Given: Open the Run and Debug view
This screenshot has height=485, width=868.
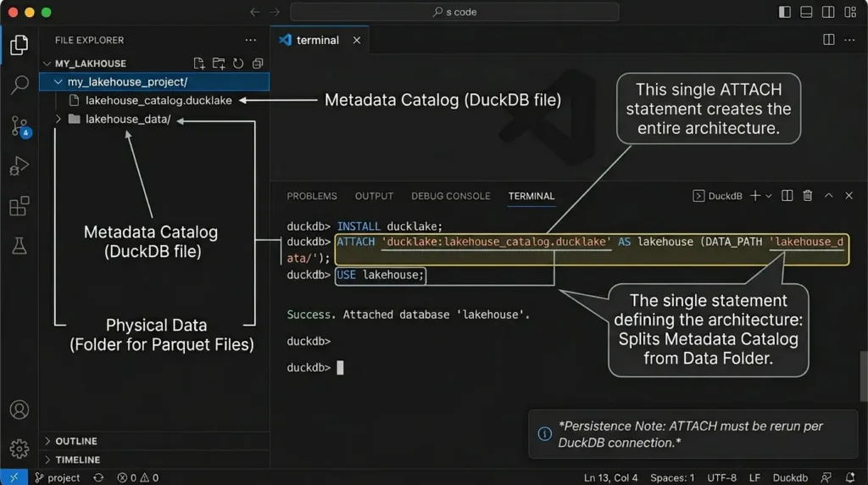Looking at the screenshot, I should (x=19, y=165).
